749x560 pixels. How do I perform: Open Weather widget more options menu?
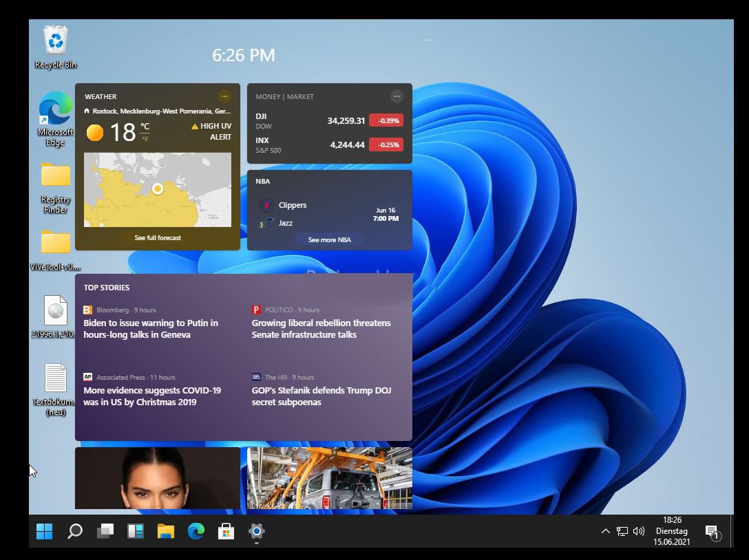(224, 96)
